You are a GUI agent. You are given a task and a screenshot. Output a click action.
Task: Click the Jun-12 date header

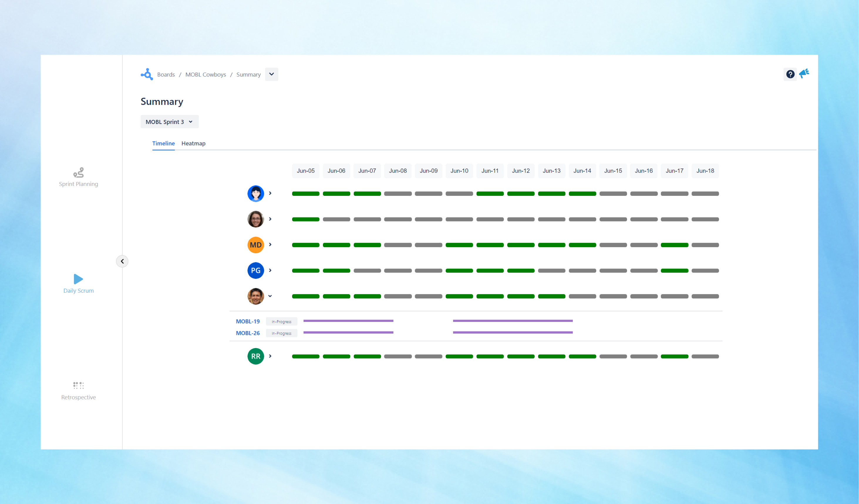point(521,171)
